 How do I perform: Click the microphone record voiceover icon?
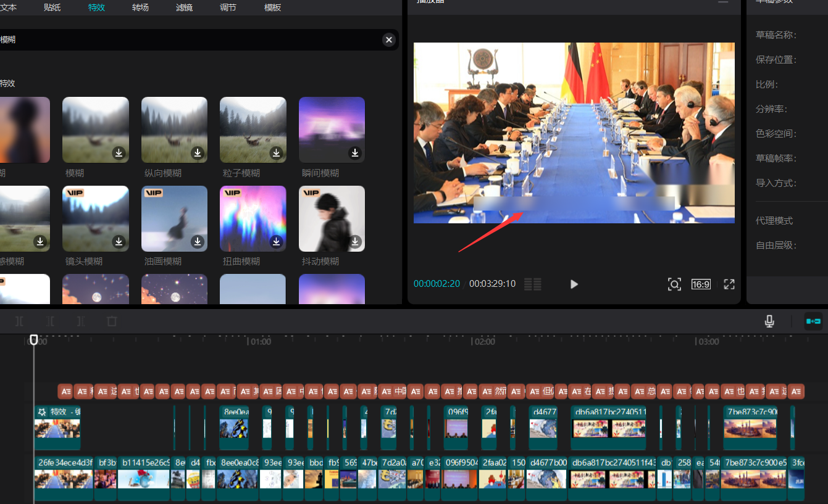769,321
